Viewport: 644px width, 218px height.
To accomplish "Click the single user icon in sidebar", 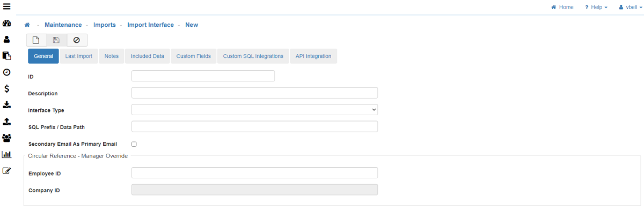I will (x=7, y=39).
